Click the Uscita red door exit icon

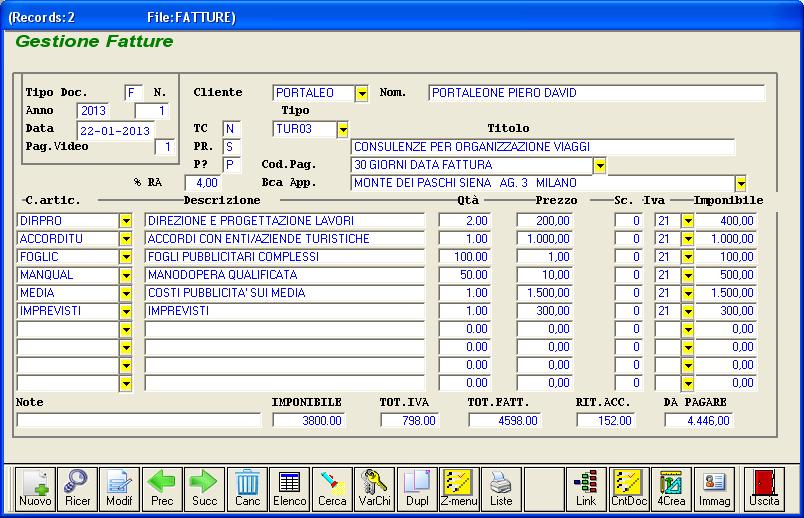764,489
